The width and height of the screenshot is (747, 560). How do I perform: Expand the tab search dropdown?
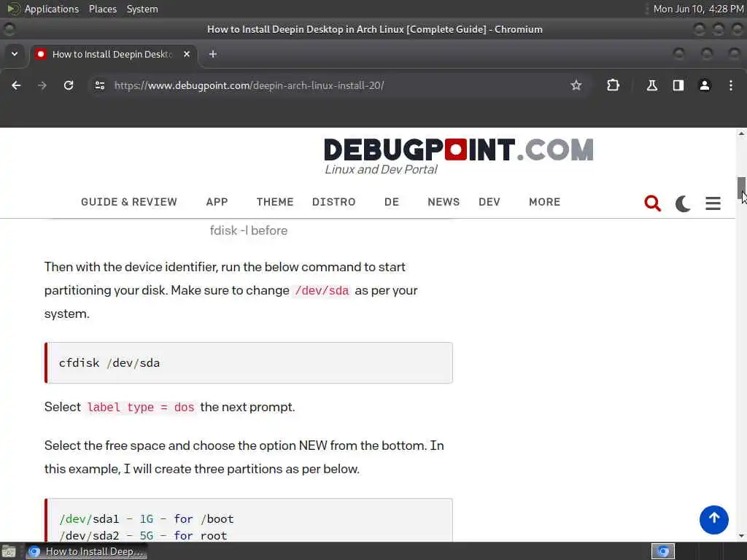(15, 54)
